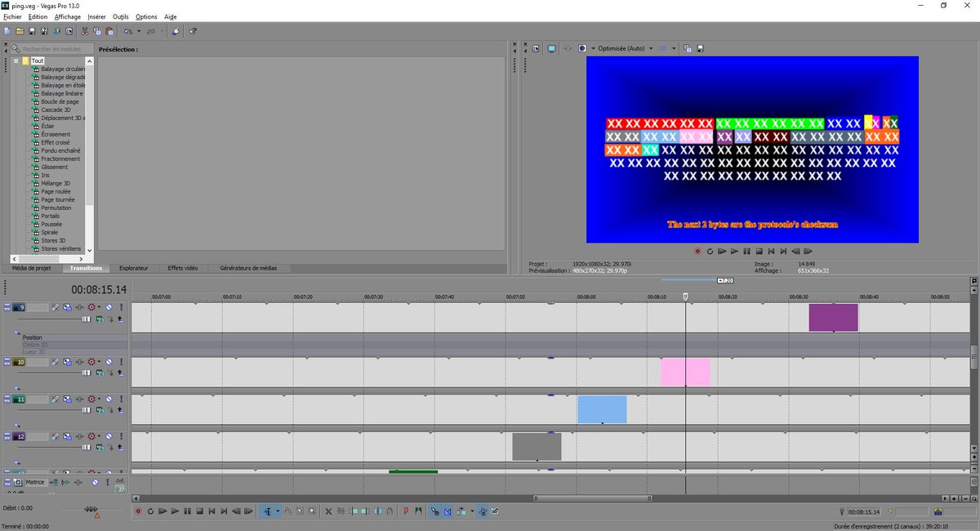Click the Paste icon in toolbar
Viewport: 980px width, 531px height.
(109, 31)
